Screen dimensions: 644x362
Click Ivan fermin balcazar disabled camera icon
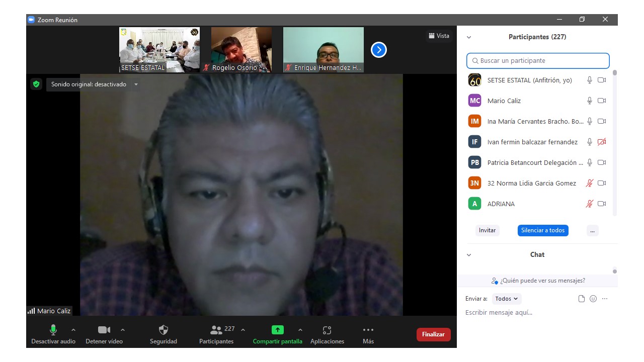click(x=602, y=142)
